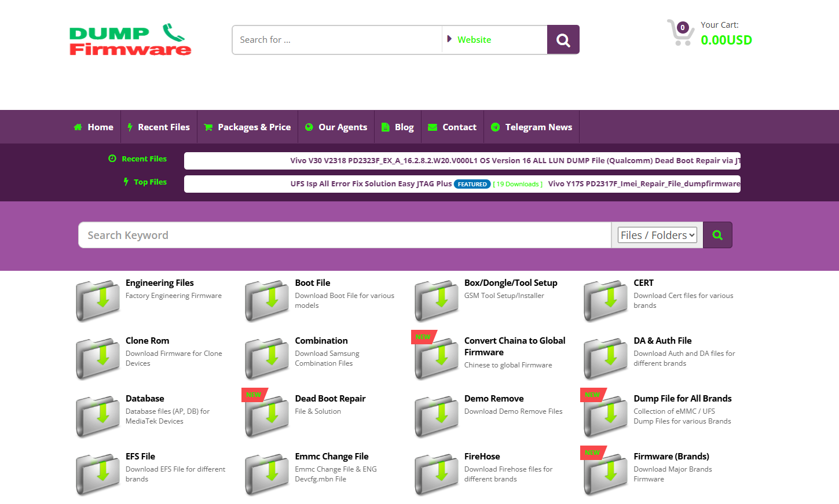The width and height of the screenshot is (839, 504).
Task: Click the FEATURED badge in Top Files
Action: [x=472, y=184]
